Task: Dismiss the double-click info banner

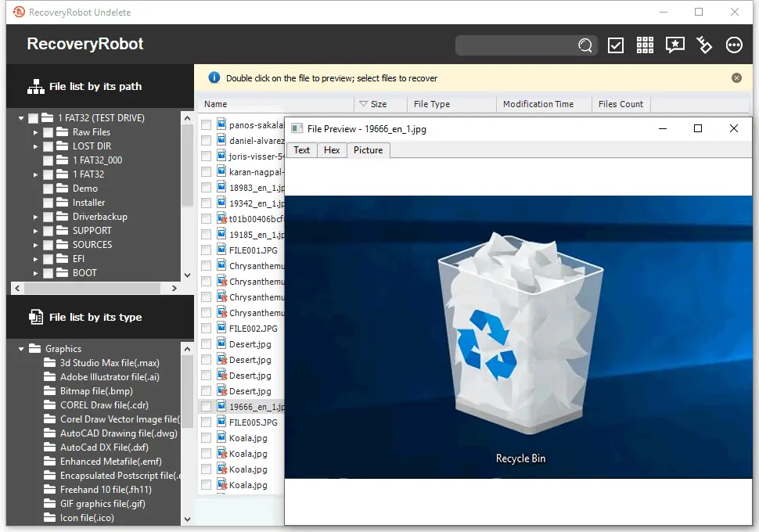Action: click(736, 77)
